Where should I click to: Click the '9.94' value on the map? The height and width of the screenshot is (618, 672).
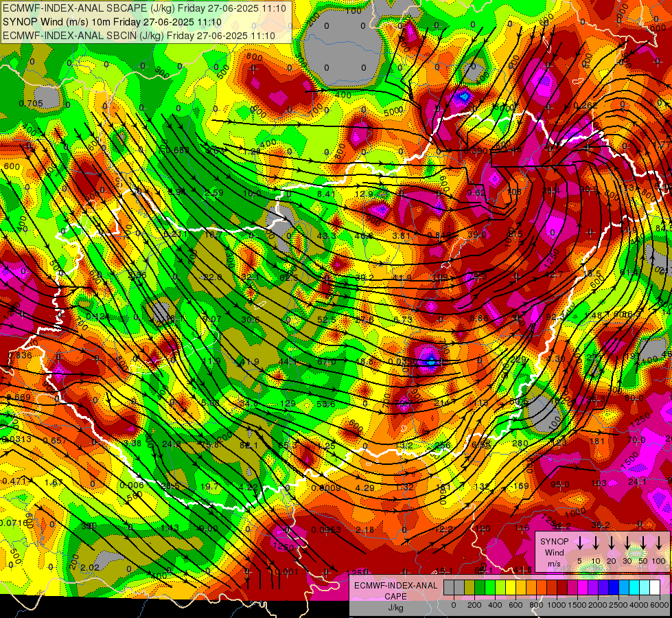point(176,192)
